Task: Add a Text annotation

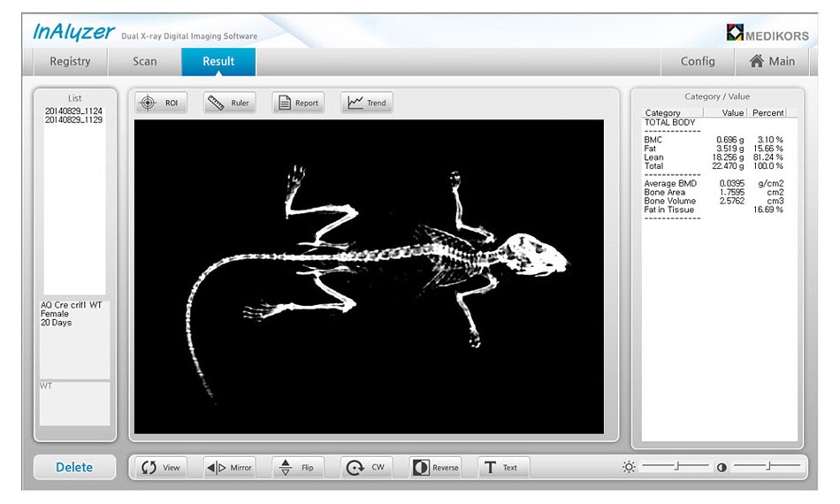Action: (x=503, y=468)
